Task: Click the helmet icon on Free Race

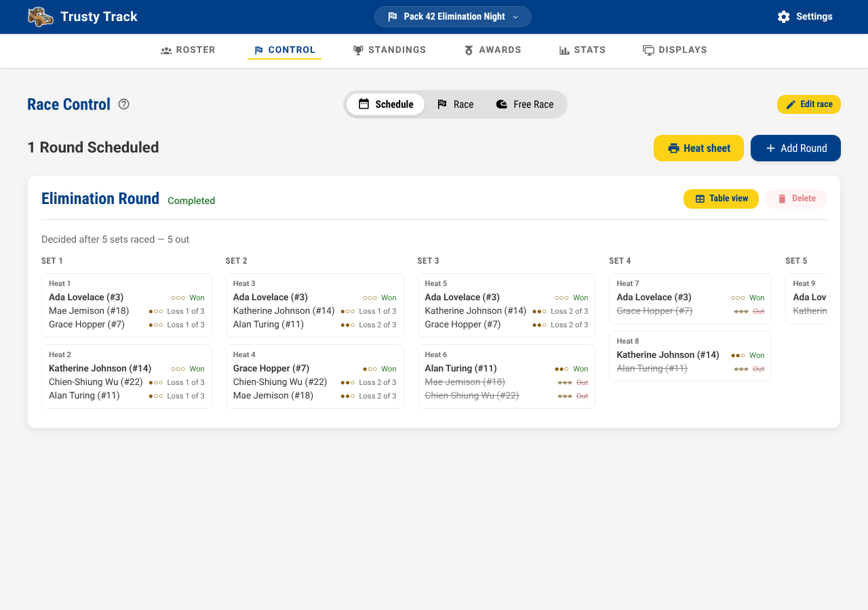Action: 502,104
